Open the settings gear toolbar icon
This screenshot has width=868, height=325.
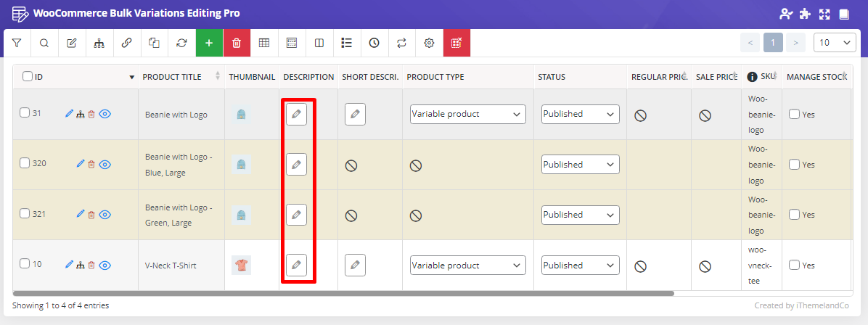(x=429, y=43)
